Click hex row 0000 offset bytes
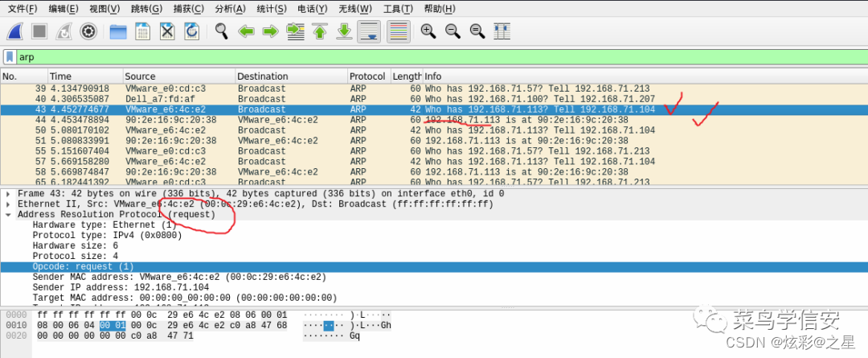The height and width of the screenshot is (358, 868). click(15, 315)
